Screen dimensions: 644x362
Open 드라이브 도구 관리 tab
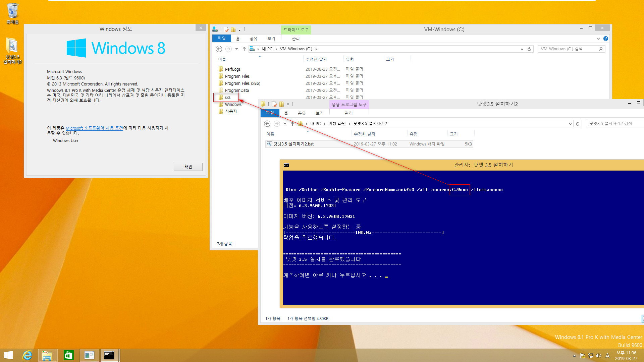tap(296, 39)
